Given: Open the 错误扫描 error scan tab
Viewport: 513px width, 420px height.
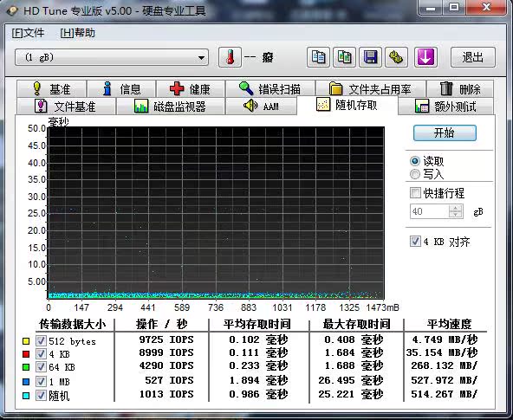Looking at the screenshot, I should tap(269, 88).
